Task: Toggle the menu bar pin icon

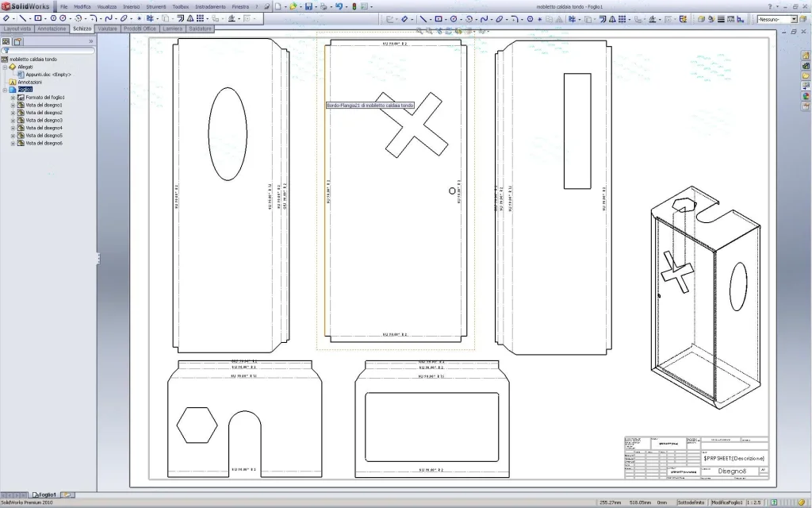Action: click(x=266, y=6)
